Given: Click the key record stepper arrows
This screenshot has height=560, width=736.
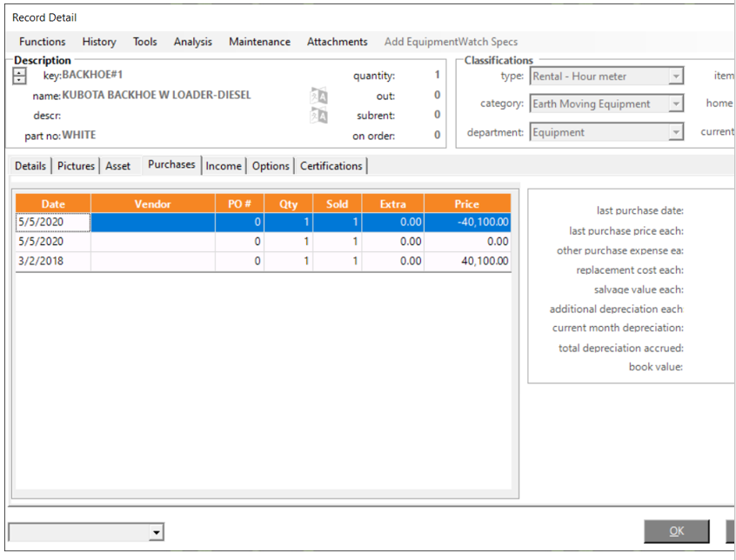Looking at the screenshot, I should pos(19,77).
